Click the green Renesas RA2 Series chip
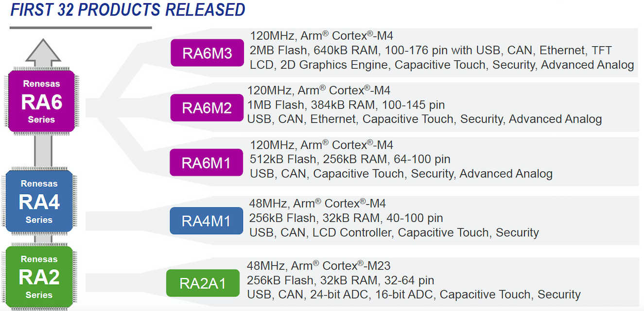 coord(39,276)
